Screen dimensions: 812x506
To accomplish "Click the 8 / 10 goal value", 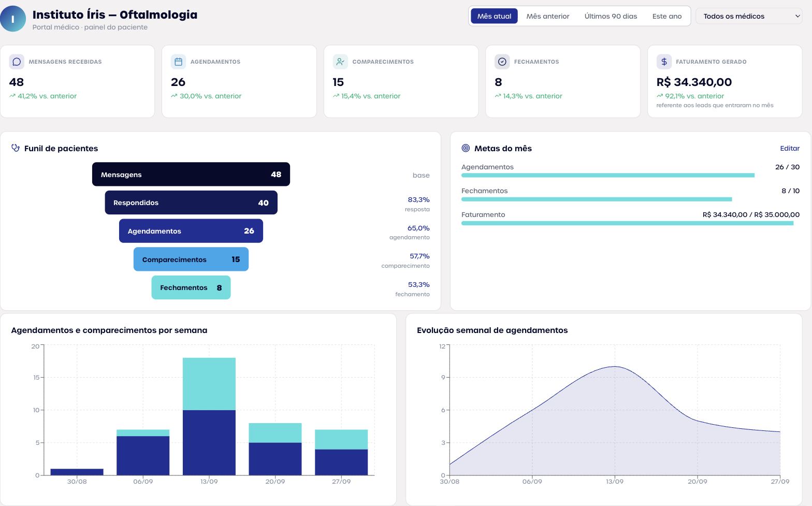I will point(790,191).
